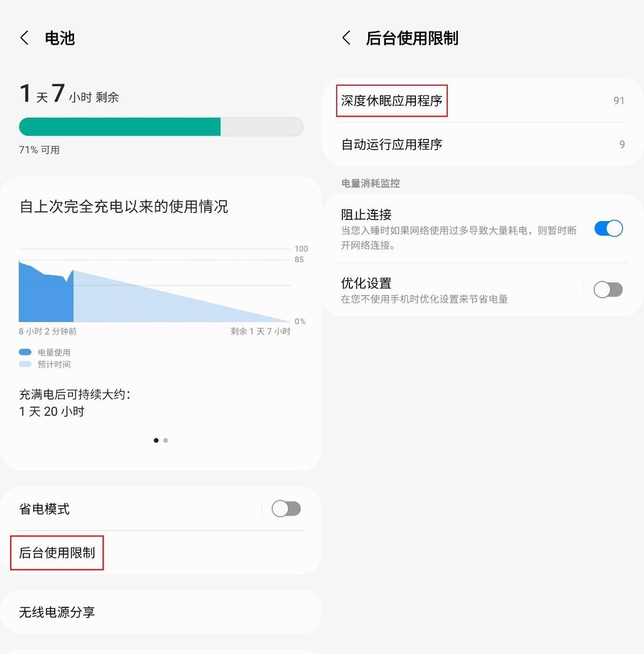
Task: Toggle the 省电模式 switch
Action: coord(286,509)
